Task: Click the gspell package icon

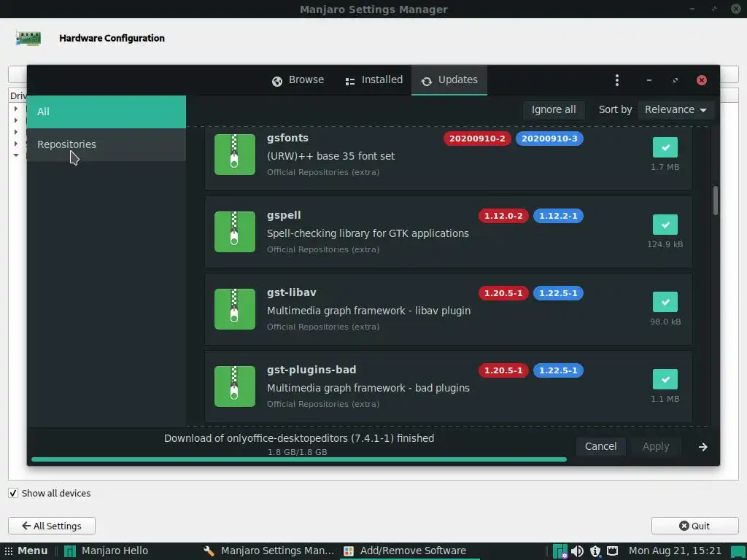Action: point(234,232)
